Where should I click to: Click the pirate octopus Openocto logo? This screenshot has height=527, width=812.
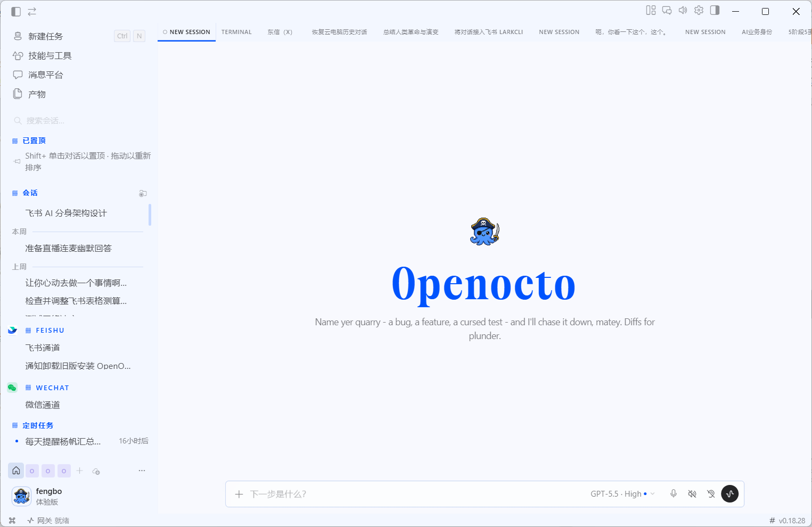(x=485, y=232)
